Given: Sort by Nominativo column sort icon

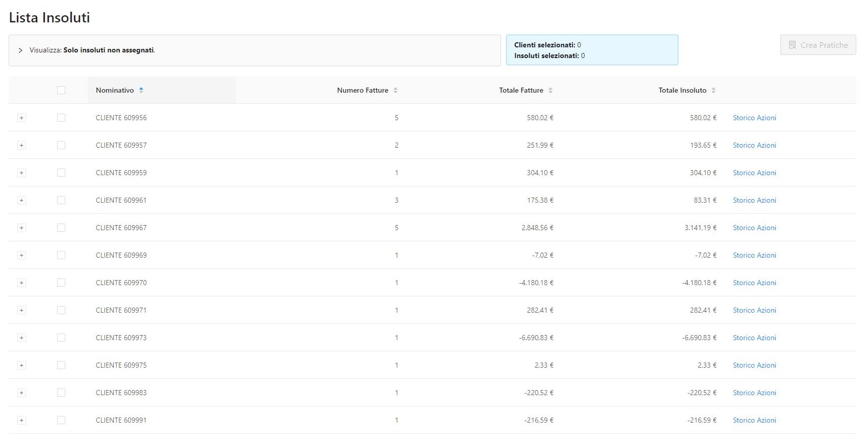Looking at the screenshot, I should [x=141, y=90].
